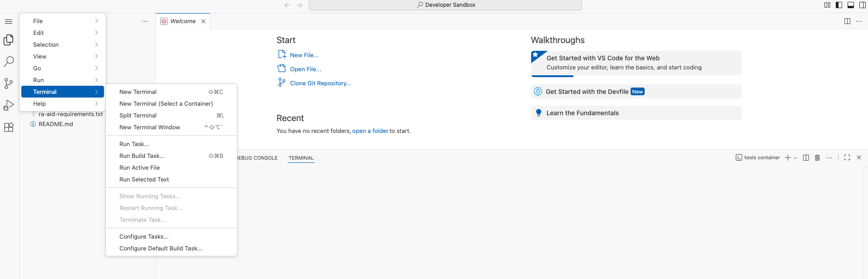Click the Developer Sandbox search box

[445, 5]
